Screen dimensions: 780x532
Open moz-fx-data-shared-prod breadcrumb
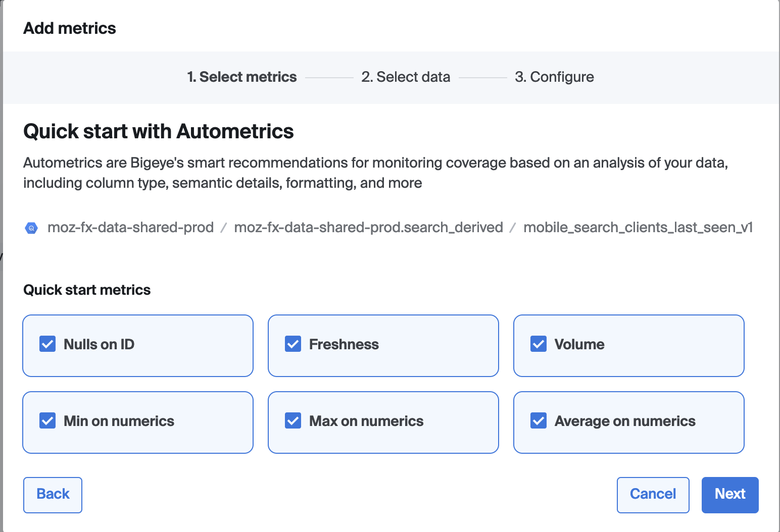[130, 228]
